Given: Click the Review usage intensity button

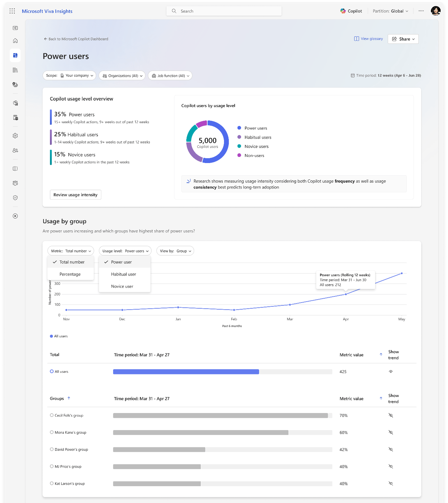Looking at the screenshot, I should 75,195.
